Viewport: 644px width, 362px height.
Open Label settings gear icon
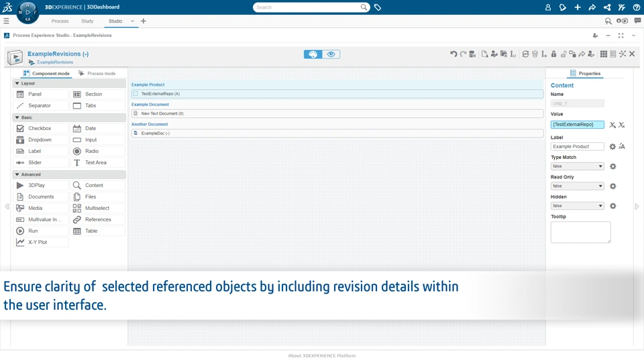612,147
